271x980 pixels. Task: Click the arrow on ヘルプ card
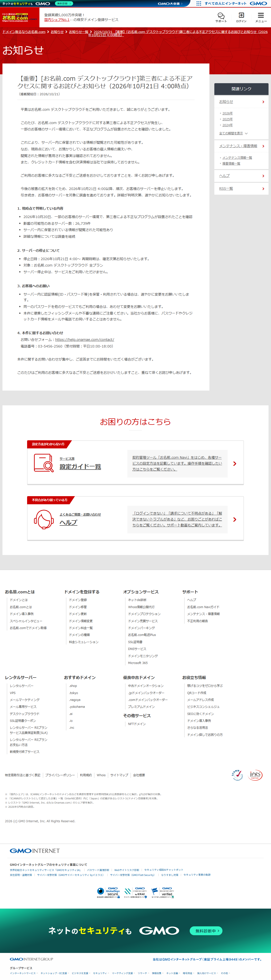(235, 520)
